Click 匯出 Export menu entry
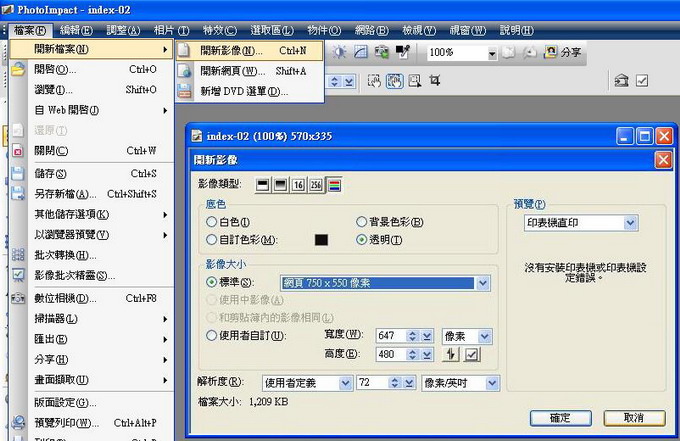The width and height of the screenshot is (680, 441). pyautogui.click(x=92, y=339)
